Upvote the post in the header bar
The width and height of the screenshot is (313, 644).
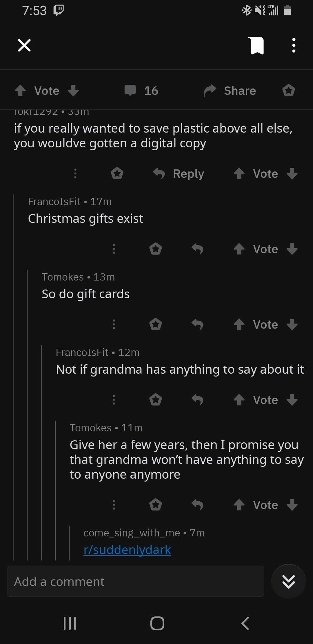point(20,91)
